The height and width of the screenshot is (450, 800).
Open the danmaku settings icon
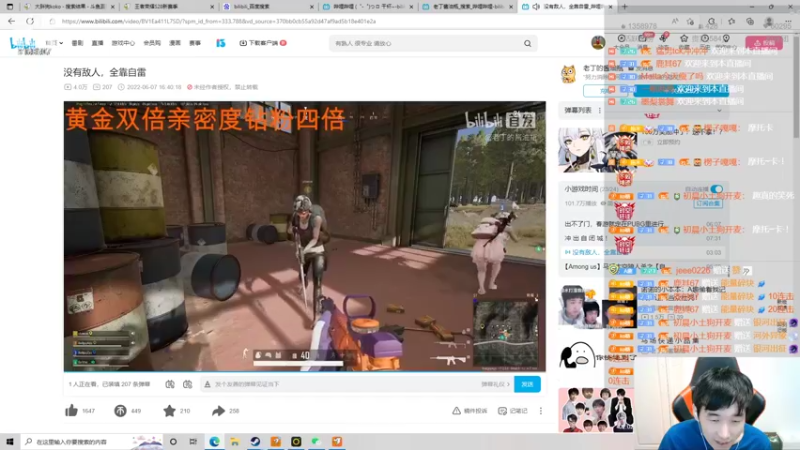click(188, 384)
